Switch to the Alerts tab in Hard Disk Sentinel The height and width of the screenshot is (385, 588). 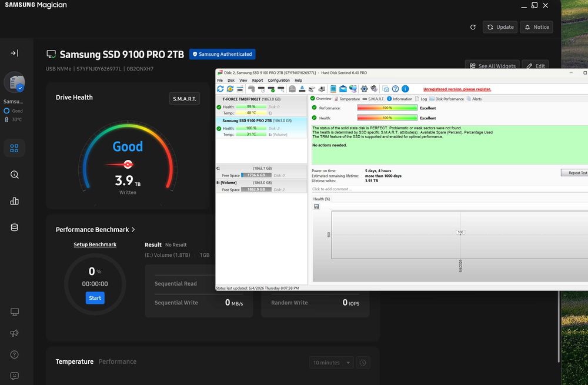[474, 99]
